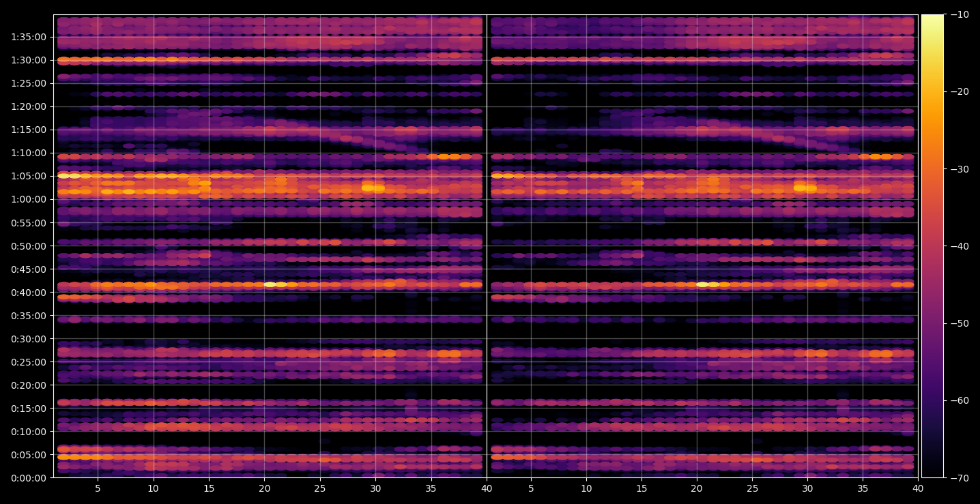This screenshot has height=504, width=980.
Task: Click the y-axis tick label 1:10:00
Action: pos(29,153)
